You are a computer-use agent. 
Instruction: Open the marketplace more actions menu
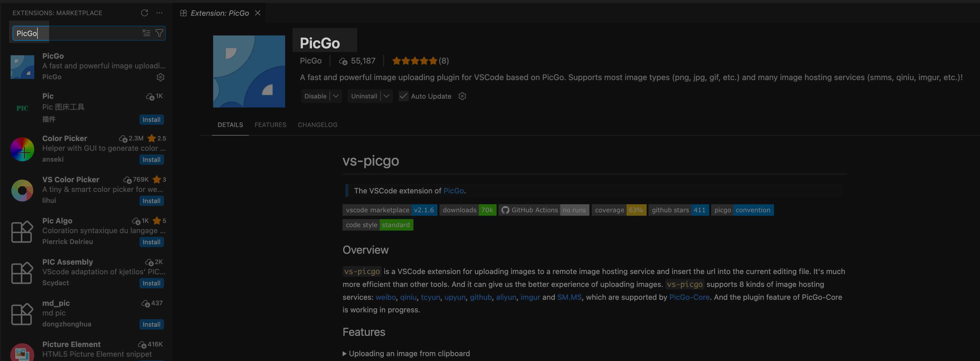[159, 13]
